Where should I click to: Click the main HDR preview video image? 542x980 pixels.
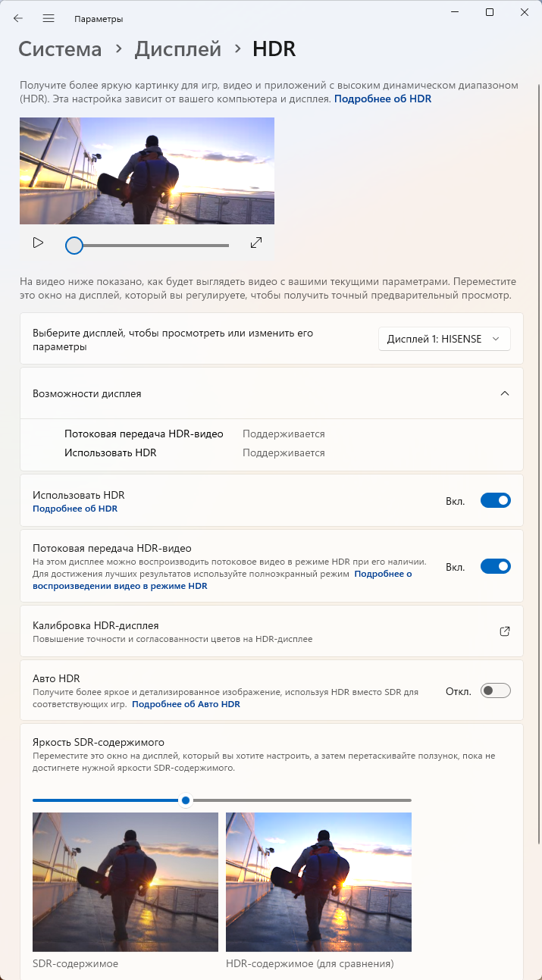(x=147, y=171)
